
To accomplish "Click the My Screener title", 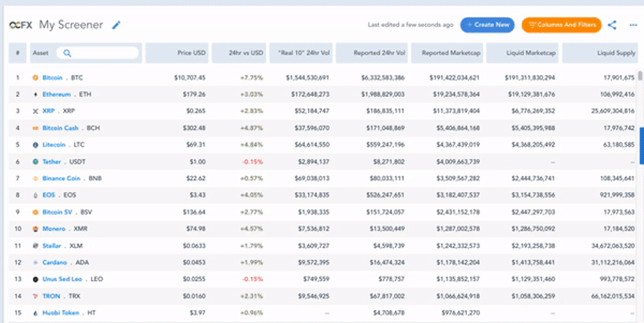I will point(71,25).
